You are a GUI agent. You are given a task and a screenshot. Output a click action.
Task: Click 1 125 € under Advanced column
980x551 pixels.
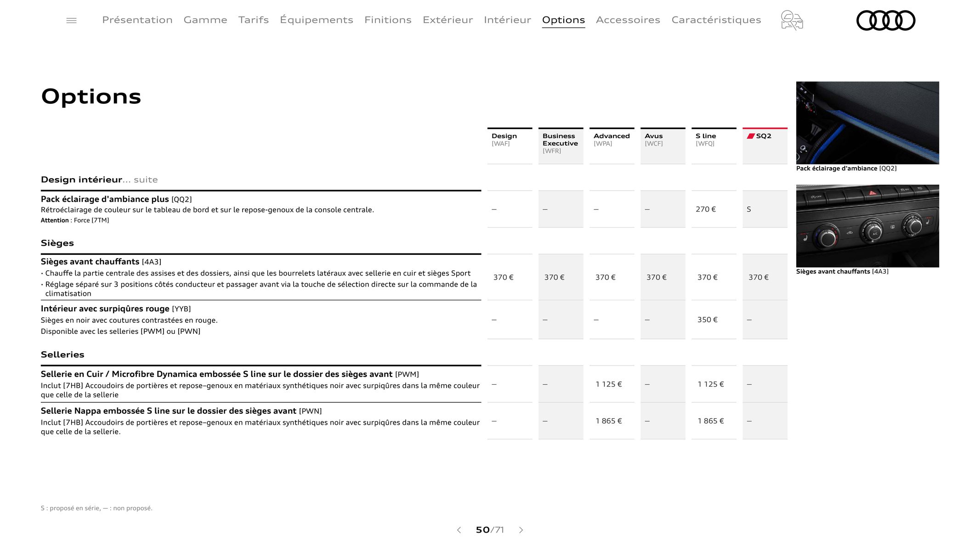[609, 384]
